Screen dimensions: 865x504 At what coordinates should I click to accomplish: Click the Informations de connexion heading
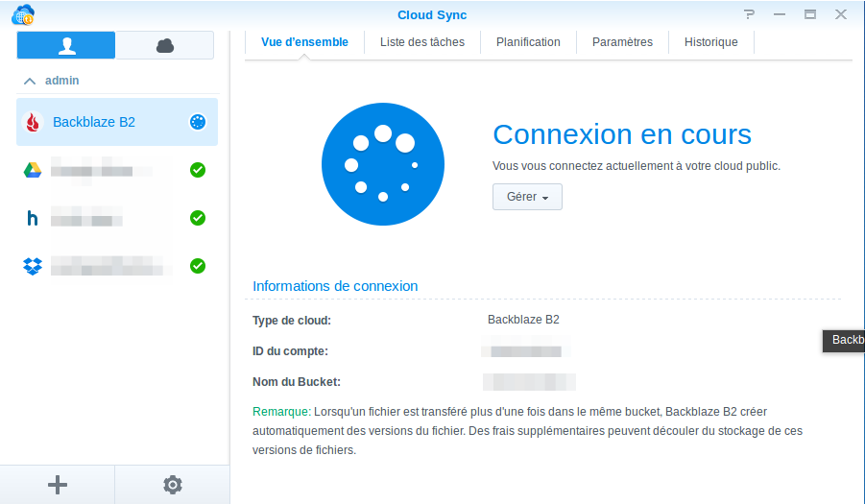point(335,286)
